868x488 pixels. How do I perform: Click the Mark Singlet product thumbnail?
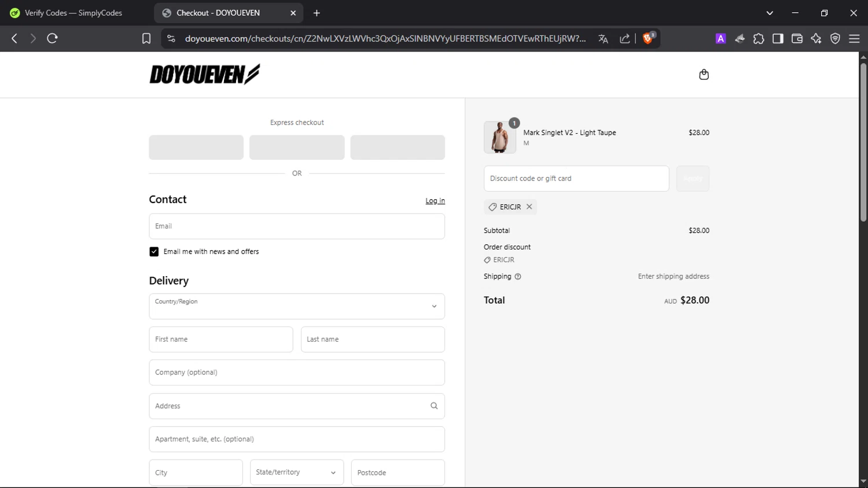coord(500,137)
